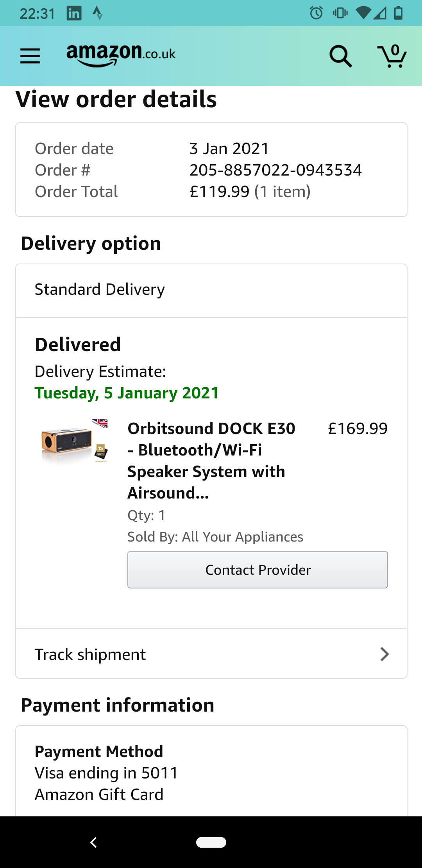Tap the Amazon.co.uk logo

pyautogui.click(x=121, y=55)
